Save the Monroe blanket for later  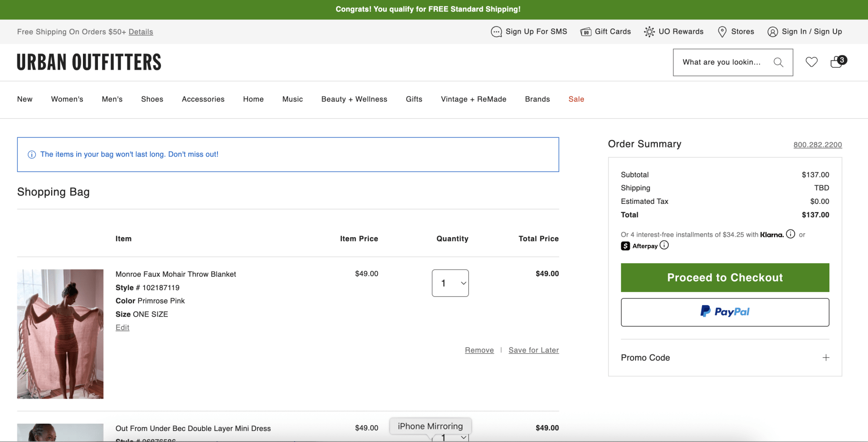click(533, 350)
